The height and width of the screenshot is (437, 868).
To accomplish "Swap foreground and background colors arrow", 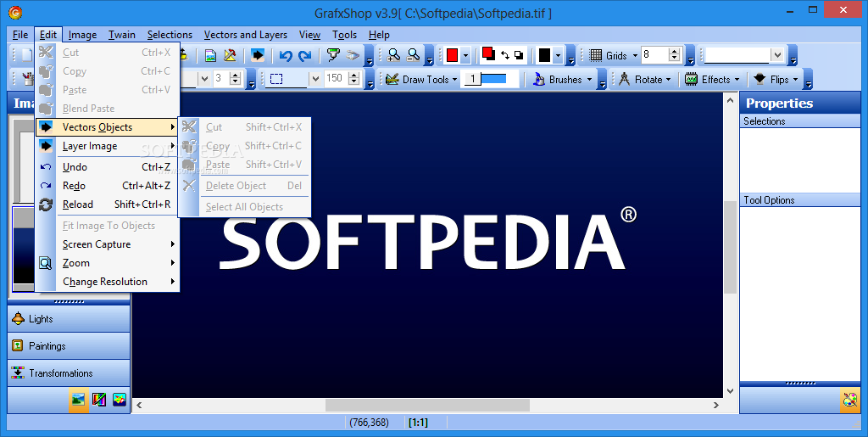I will point(505,55).
